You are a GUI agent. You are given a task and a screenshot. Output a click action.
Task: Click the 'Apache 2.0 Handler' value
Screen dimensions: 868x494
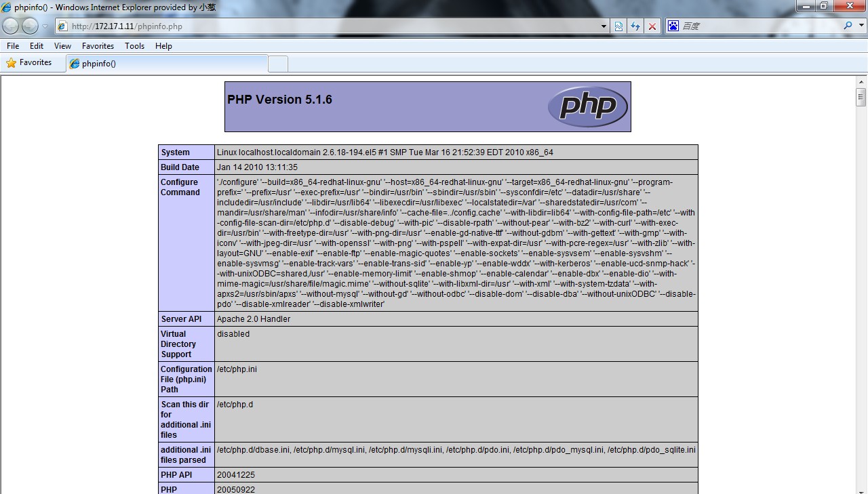(254, 319)
